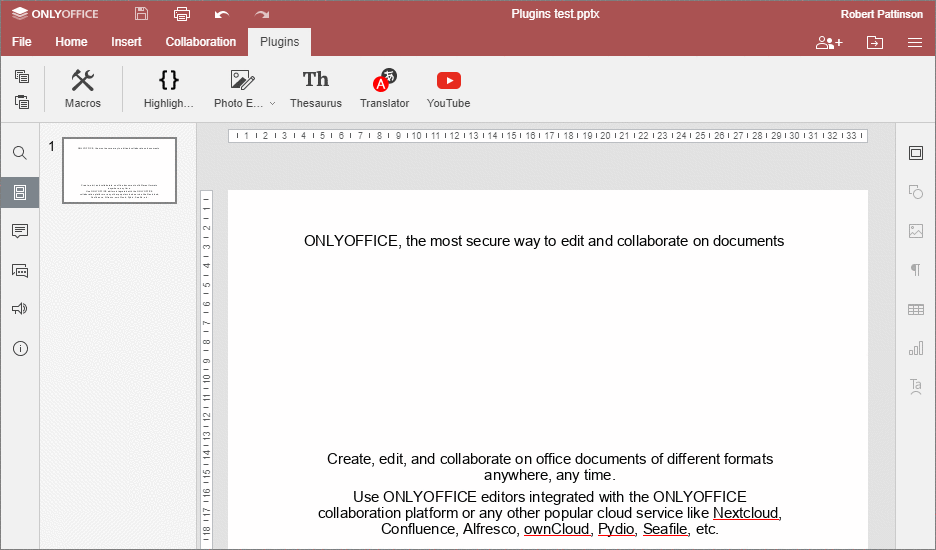The image size is (936, 550).
Task: Click the ONLYOFFICE logo
Action: click(55, 14)
